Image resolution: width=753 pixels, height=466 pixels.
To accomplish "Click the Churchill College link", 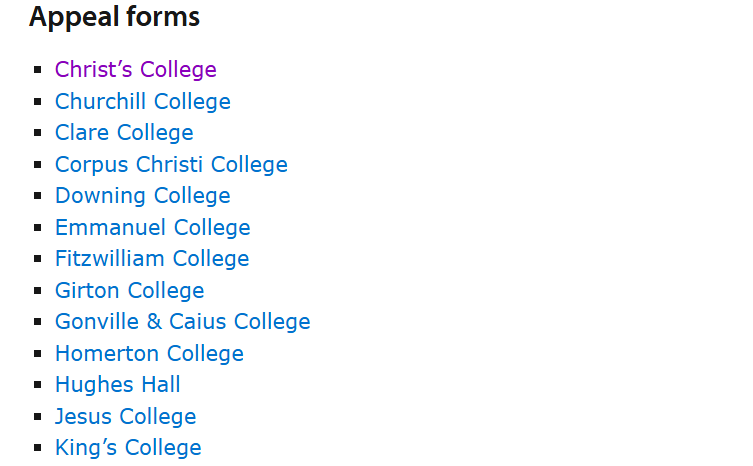I will click(x=142, y=102).
